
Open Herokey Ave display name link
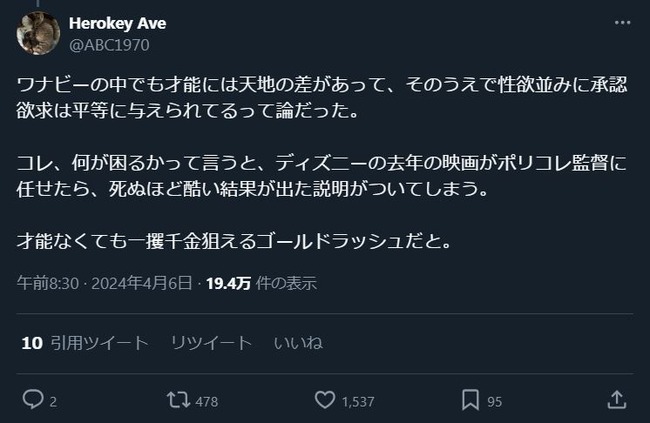[x=118, y=23]
